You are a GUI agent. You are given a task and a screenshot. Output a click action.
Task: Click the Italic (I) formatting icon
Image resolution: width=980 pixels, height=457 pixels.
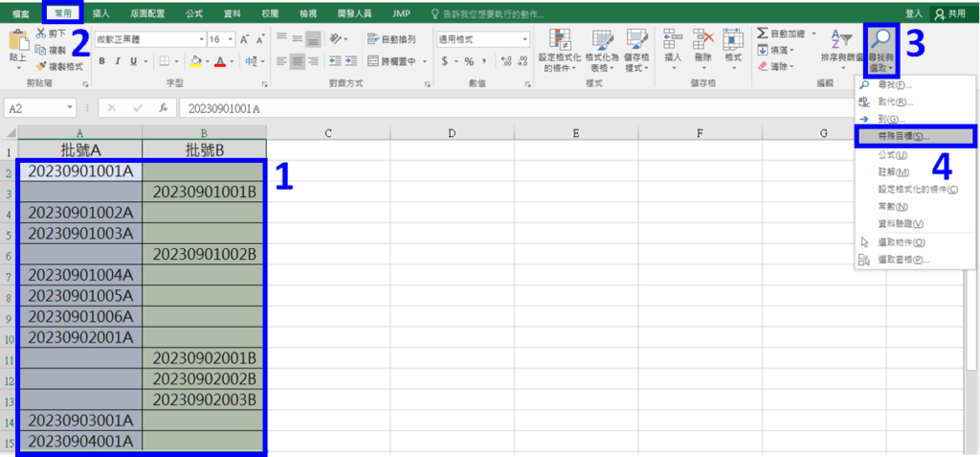[117, 61]
